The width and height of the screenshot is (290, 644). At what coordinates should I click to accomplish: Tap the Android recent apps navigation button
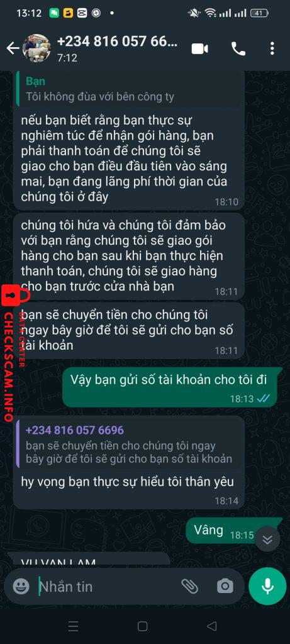(73, 626)
